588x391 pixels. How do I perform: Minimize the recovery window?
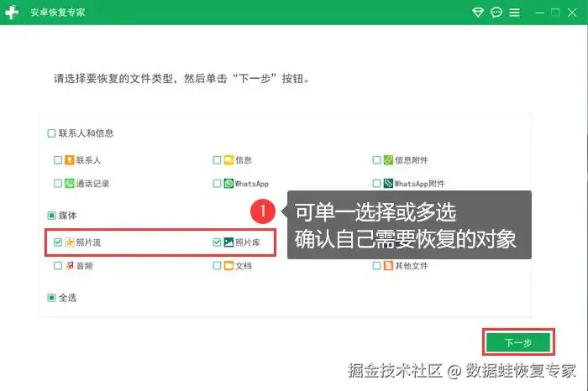point(539,13)
